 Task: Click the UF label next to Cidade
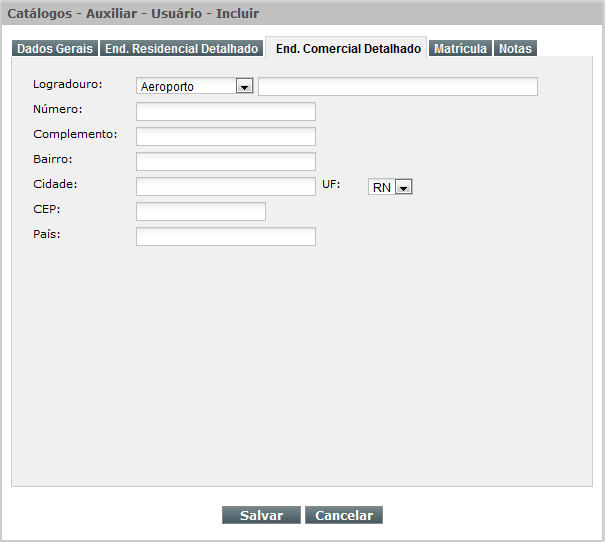coord(331,184)
